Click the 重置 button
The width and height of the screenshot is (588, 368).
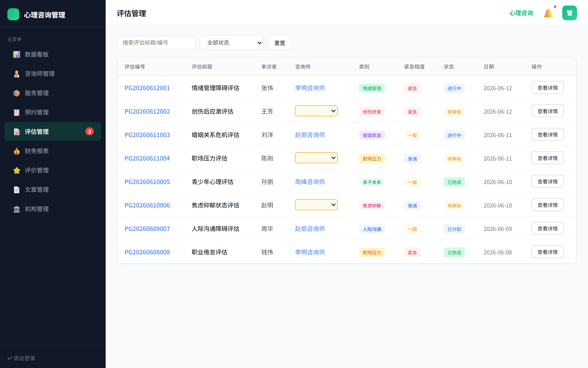pos(280,43)
